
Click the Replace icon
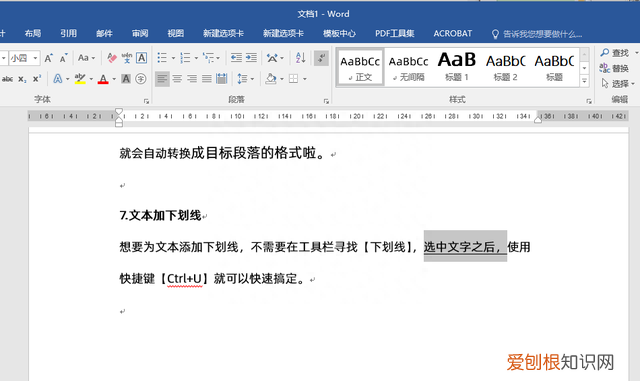(604, 68)
